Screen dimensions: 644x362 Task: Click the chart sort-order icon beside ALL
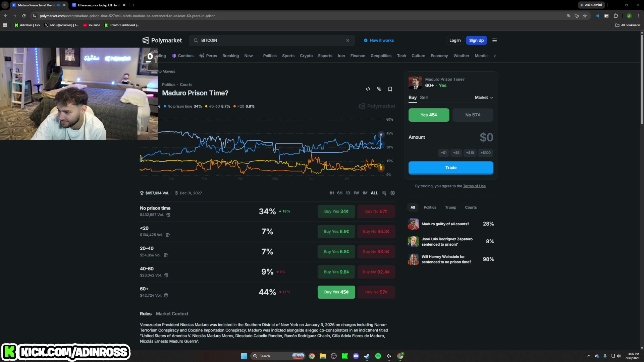tap(384, 193)
